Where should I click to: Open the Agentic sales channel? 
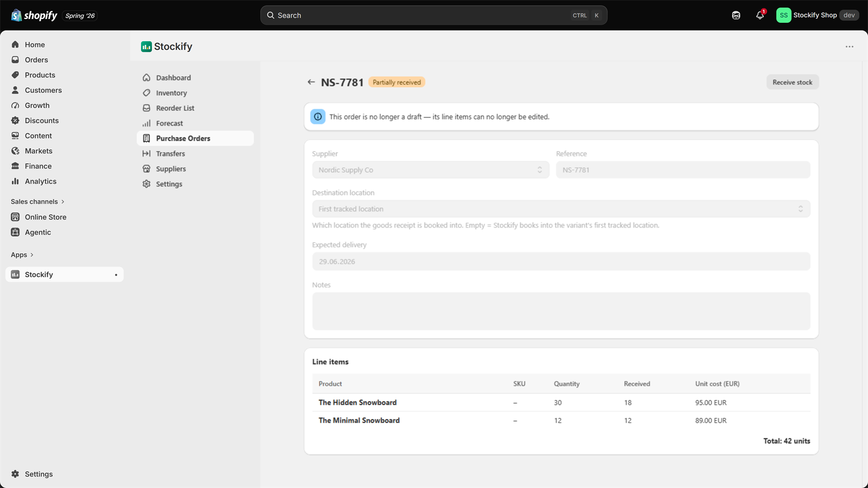point(38,232)
